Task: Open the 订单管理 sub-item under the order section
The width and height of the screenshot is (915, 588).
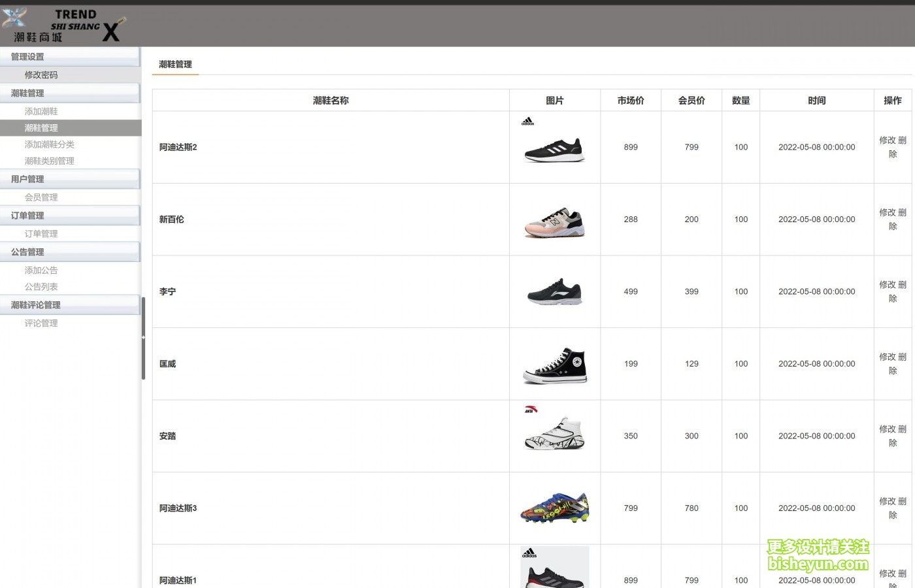Action: [41, 234]
